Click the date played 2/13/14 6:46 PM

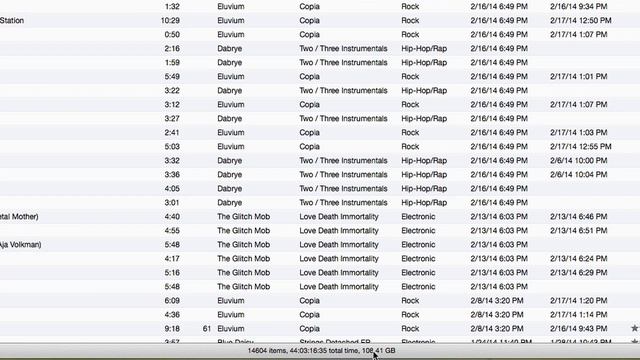[578, 217]
